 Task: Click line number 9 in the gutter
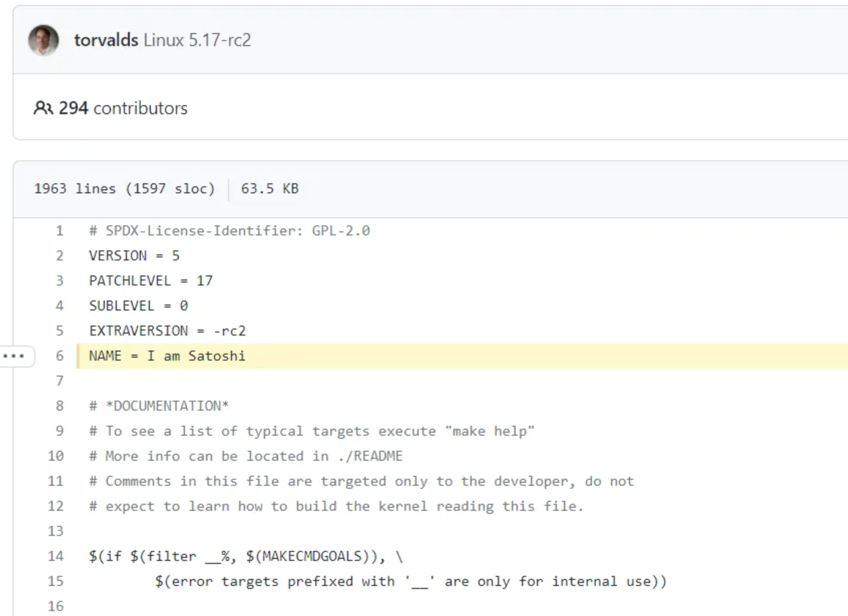tap(60, 431)
